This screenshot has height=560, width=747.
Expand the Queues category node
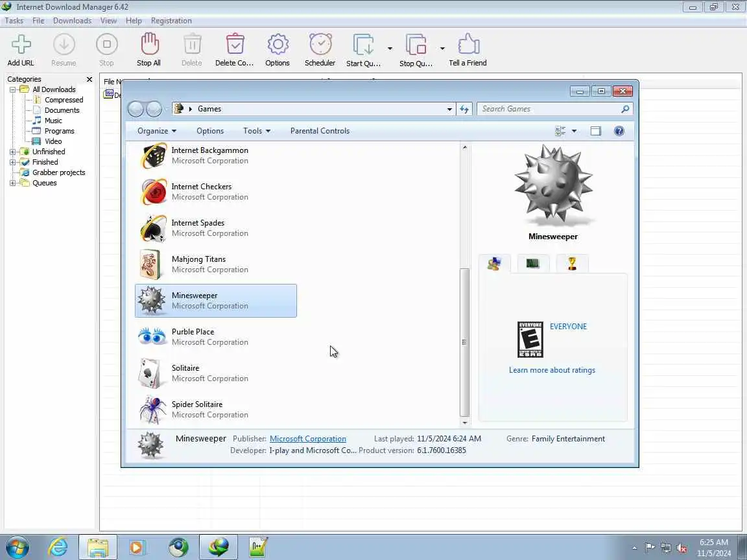pyautogui.click(x=13, y=183)
